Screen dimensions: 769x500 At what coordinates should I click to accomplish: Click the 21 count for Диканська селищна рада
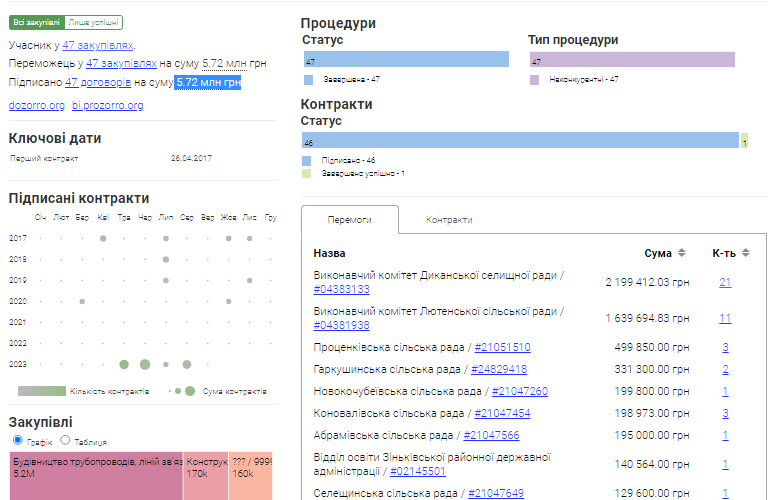pyautogui.click(x=725, y=283)
